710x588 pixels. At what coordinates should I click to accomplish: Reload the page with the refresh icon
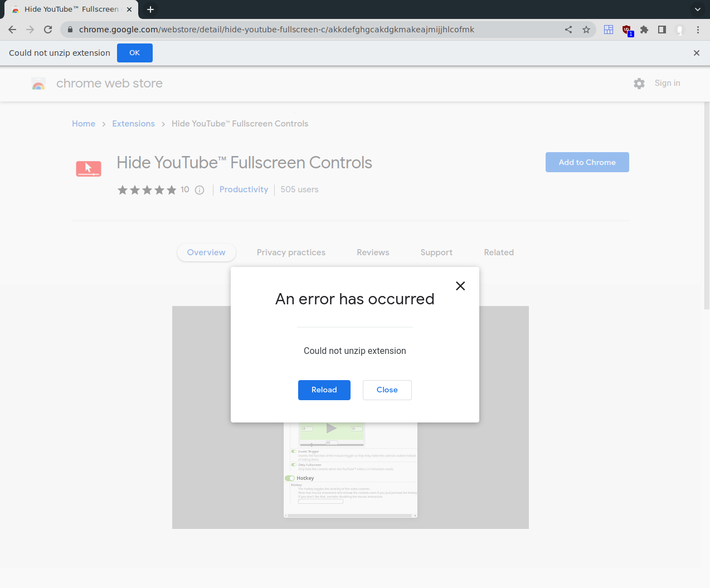point(48,30)
